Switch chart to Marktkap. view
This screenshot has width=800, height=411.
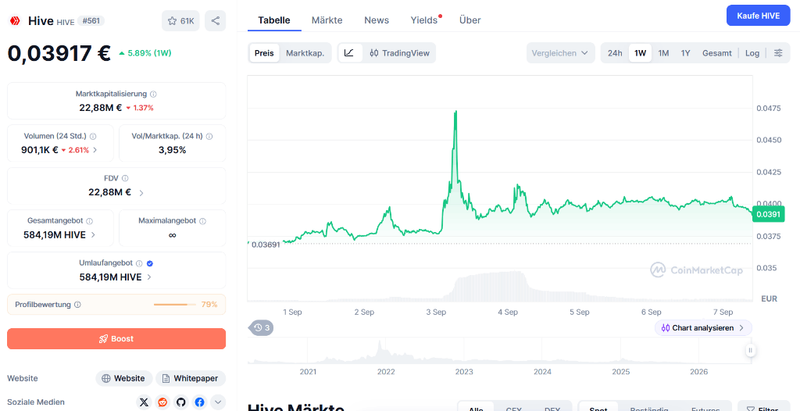305,53
